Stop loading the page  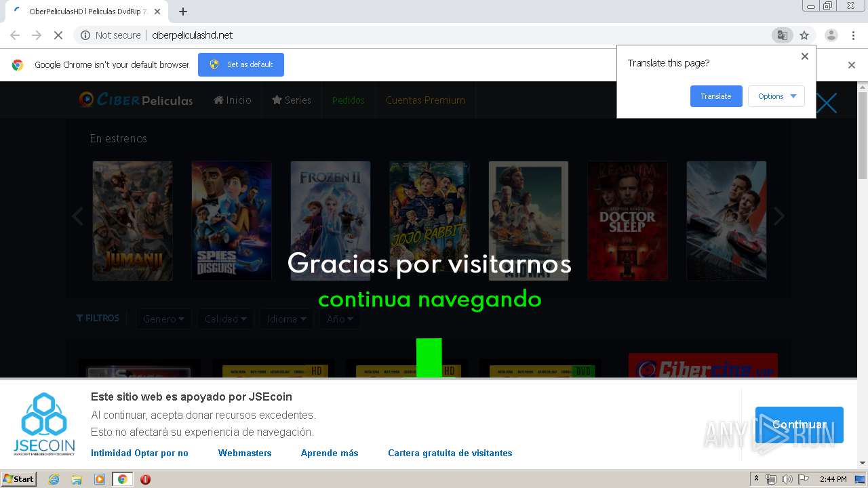click(58, 35)
